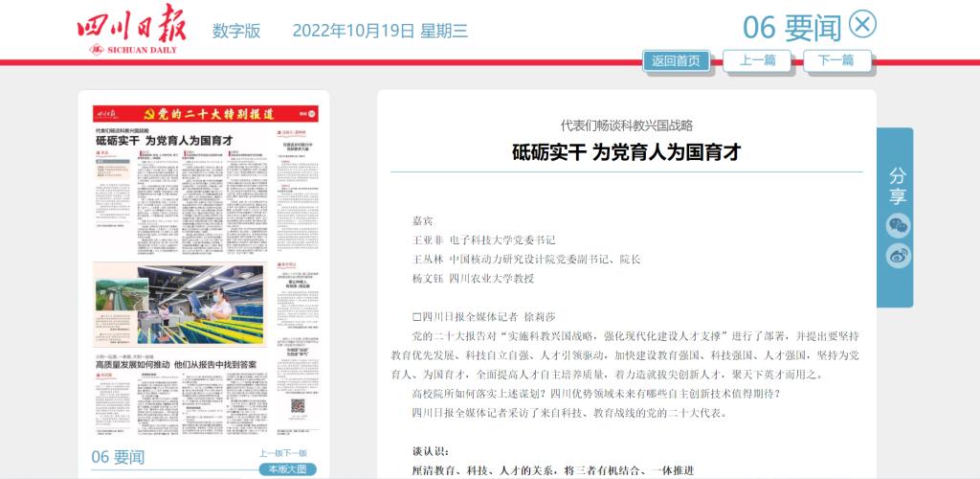The width and height of the screenshot is (980, 479).
Task: Jump to next page via 下一版
Action: click(x=295, y=453)
